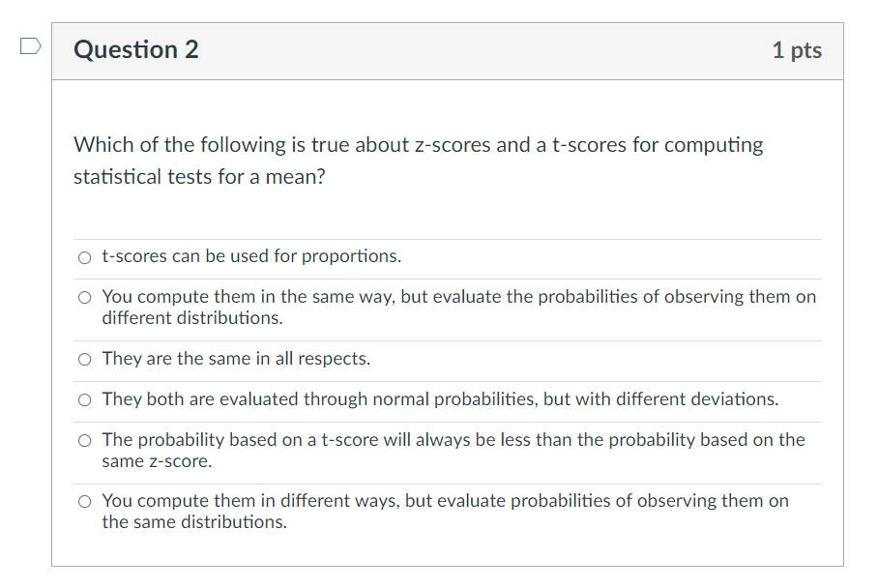Choose 'They are the same in all respects' option

point(84,359)
